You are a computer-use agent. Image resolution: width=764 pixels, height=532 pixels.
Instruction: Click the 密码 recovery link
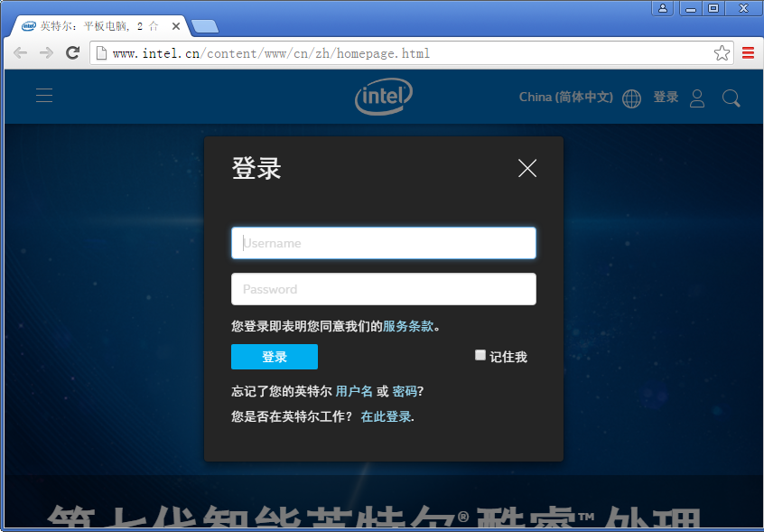pos(405,391)
